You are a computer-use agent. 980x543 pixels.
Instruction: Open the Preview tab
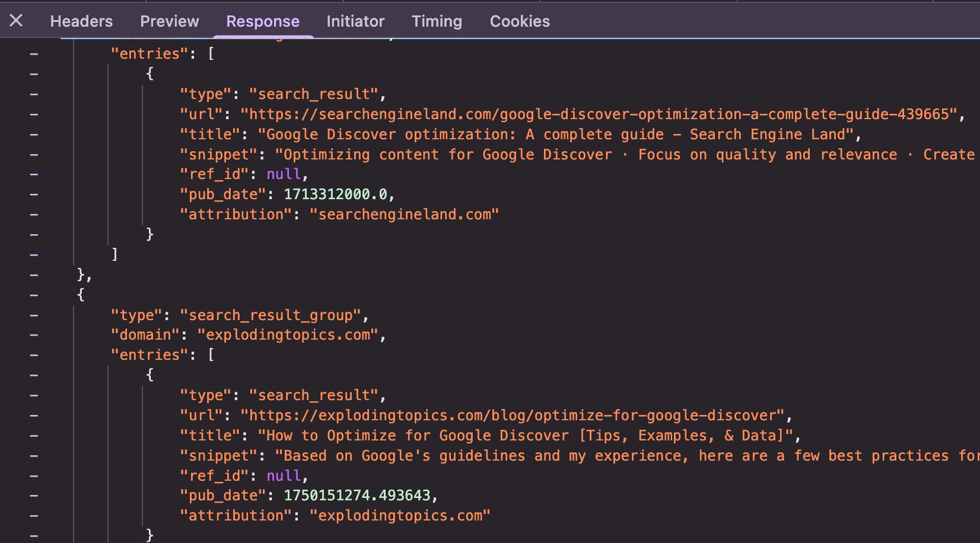click(170, 21)
